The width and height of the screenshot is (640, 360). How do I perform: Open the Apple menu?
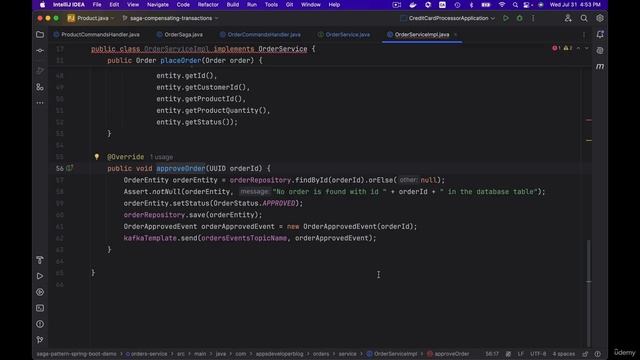click(x=42, y=5)
